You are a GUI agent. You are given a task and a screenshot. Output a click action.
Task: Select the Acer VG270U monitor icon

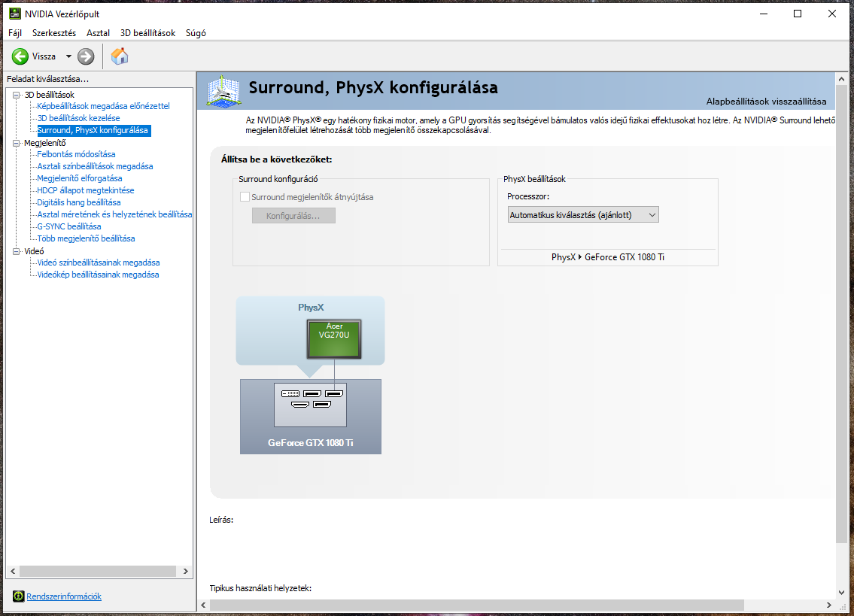tap(334, 338)
